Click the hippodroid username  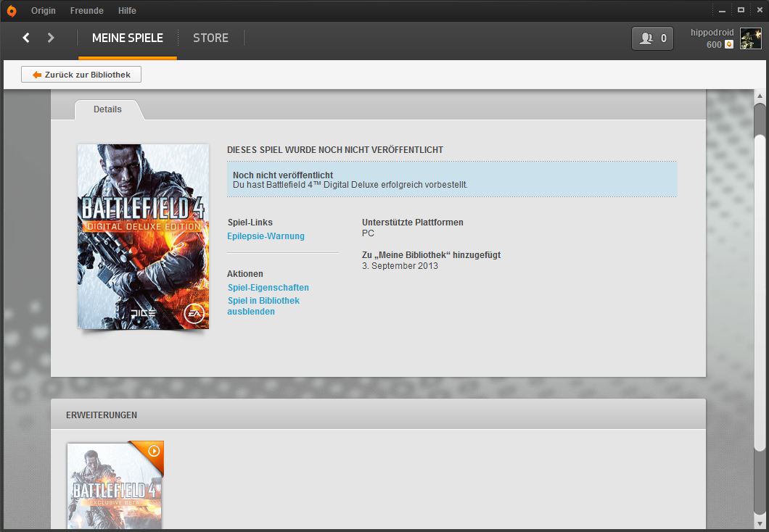[712, 33]
